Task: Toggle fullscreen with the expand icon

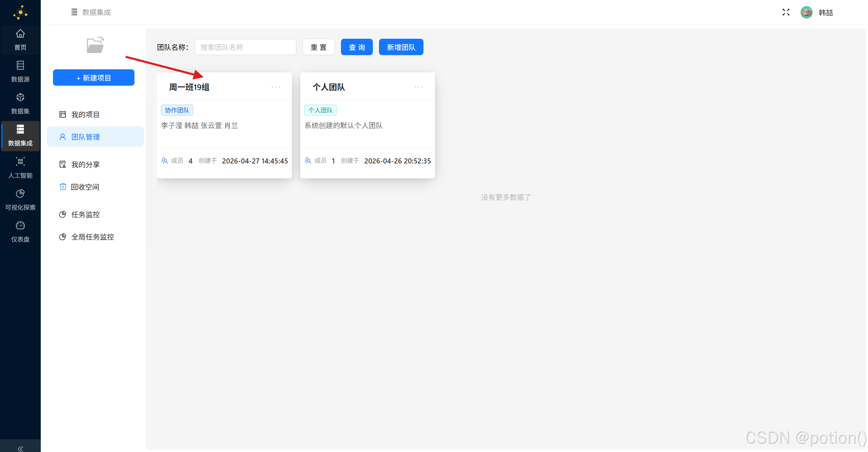Action: pos(786,12)
